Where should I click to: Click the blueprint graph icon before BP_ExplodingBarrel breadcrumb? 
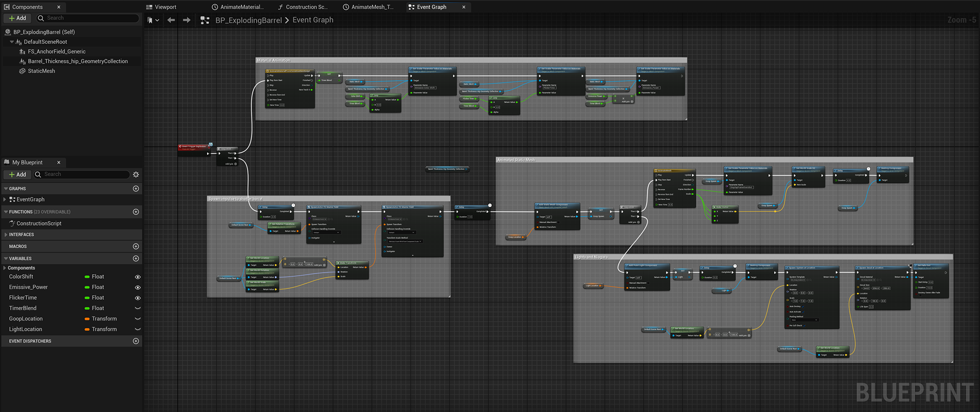[x=205, y=20]
